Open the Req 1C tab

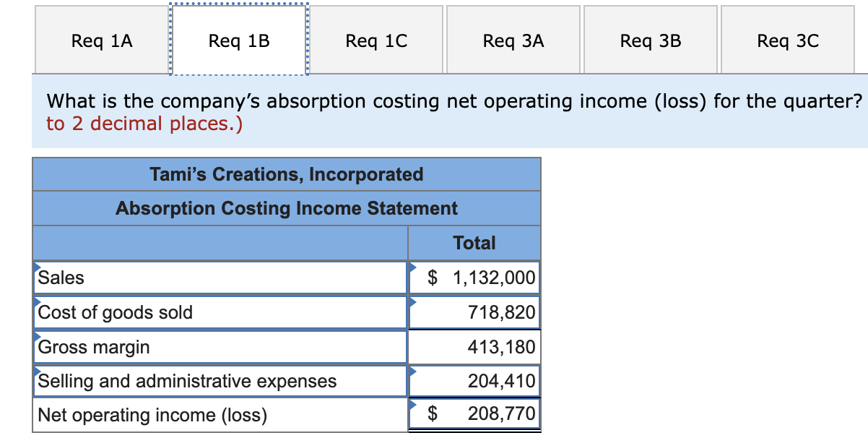coord(376,40)
